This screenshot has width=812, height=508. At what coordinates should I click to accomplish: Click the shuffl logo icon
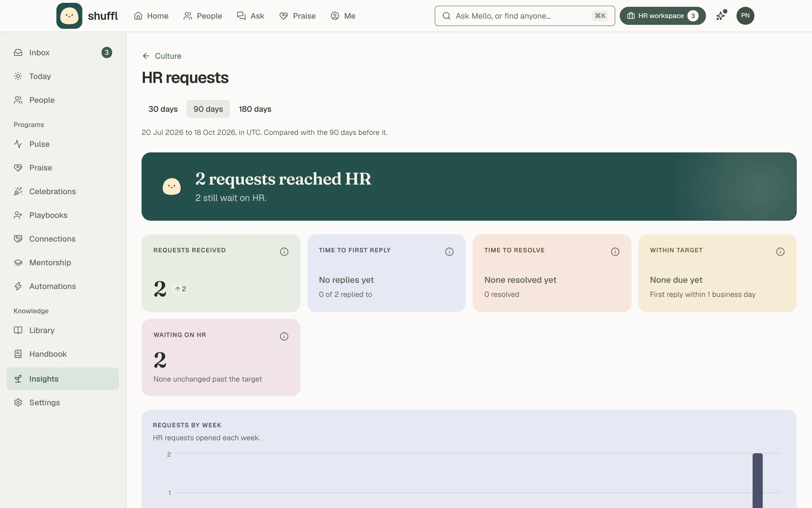(x=69, y=16)
